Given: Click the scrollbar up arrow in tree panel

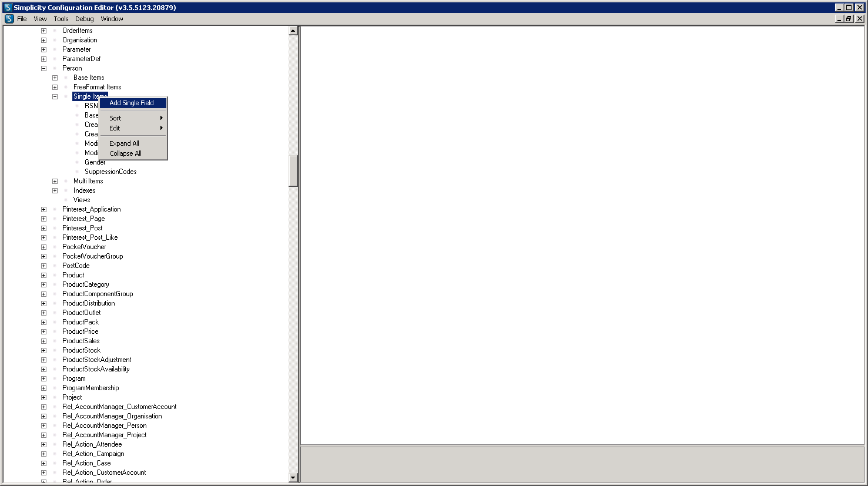Looking at the screenshot, I should click(293, 31).
